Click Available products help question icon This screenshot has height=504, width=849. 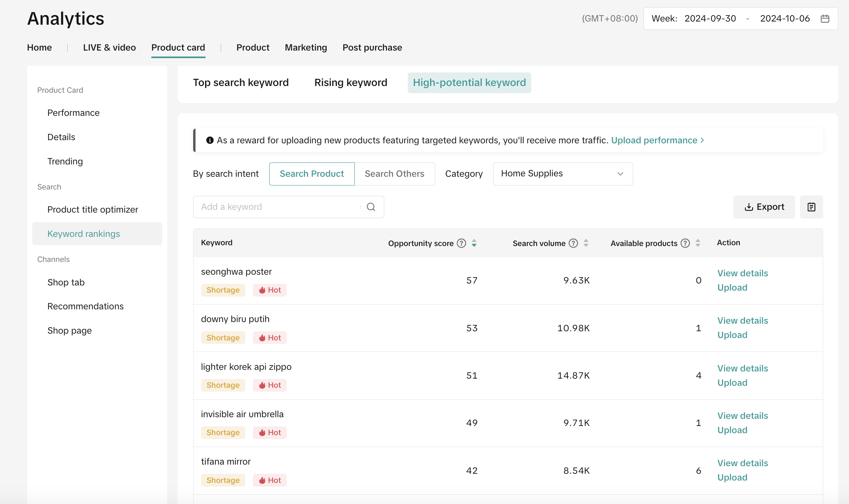[x=685, y=243]
